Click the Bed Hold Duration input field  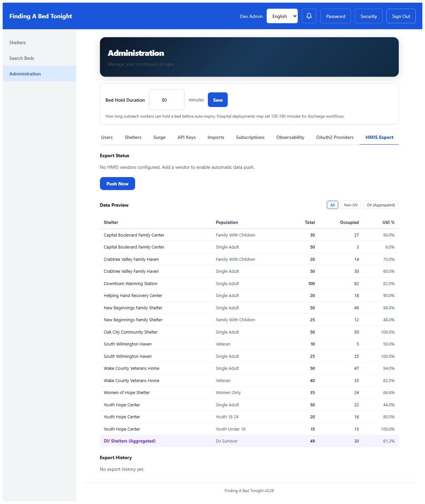(x=166, y=100)
